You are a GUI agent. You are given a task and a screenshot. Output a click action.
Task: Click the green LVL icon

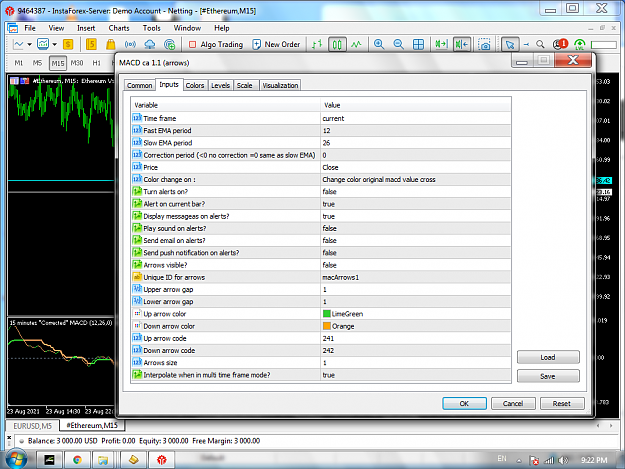(x=580, y=44)
